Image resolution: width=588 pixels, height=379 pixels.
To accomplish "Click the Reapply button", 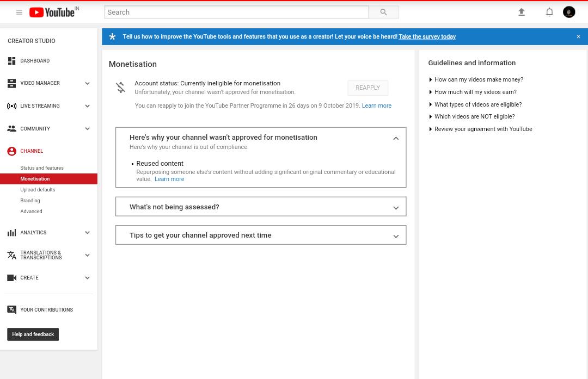I will coord(367,88).
